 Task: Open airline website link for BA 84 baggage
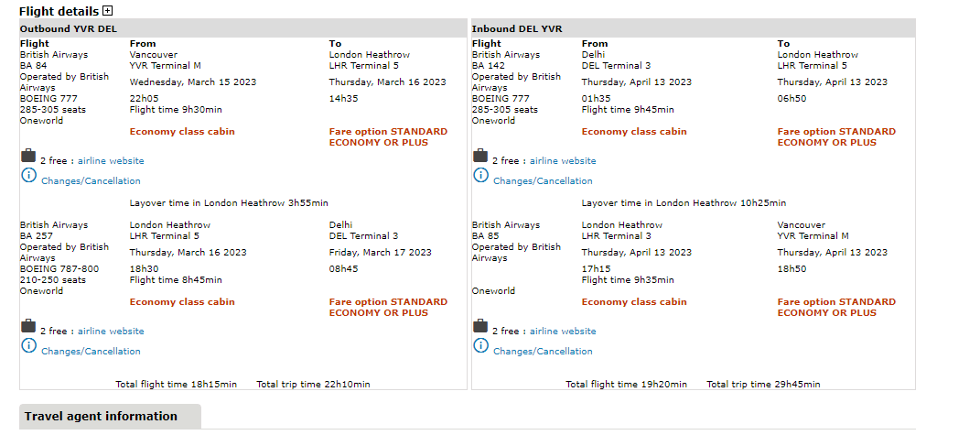111,161
